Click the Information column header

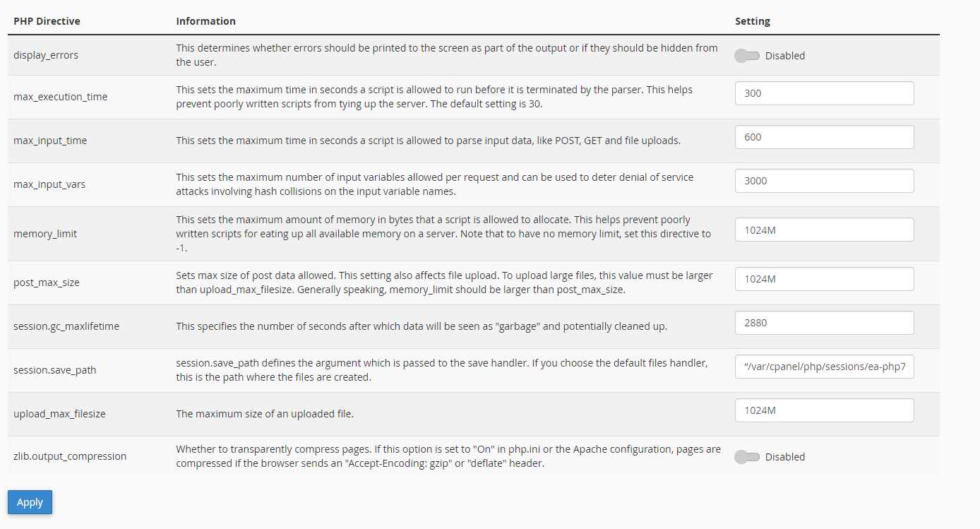pyautogui.click(x=205, y=21)
